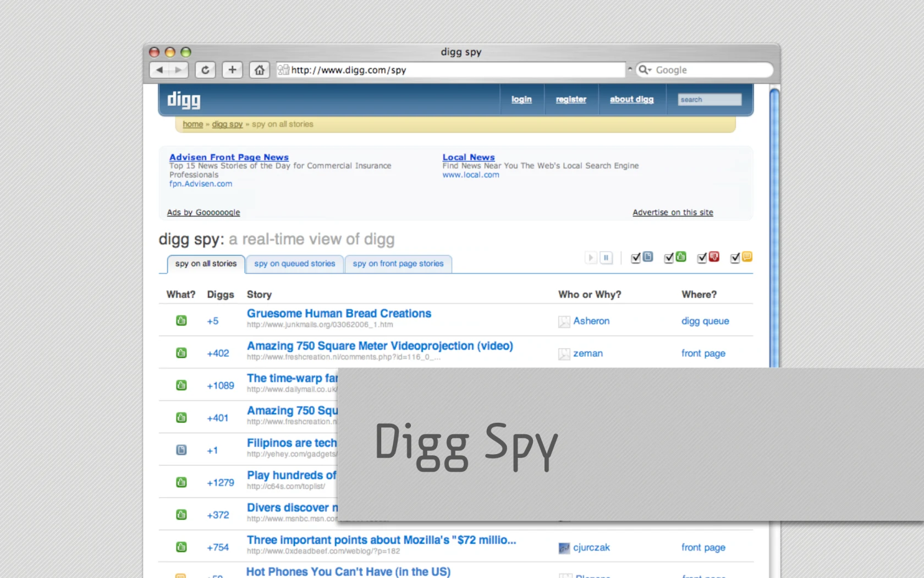Uncheck the buries checkbox beside red thumbs-down
Viewport: 924px width, 578px height.
click(702, 258)
